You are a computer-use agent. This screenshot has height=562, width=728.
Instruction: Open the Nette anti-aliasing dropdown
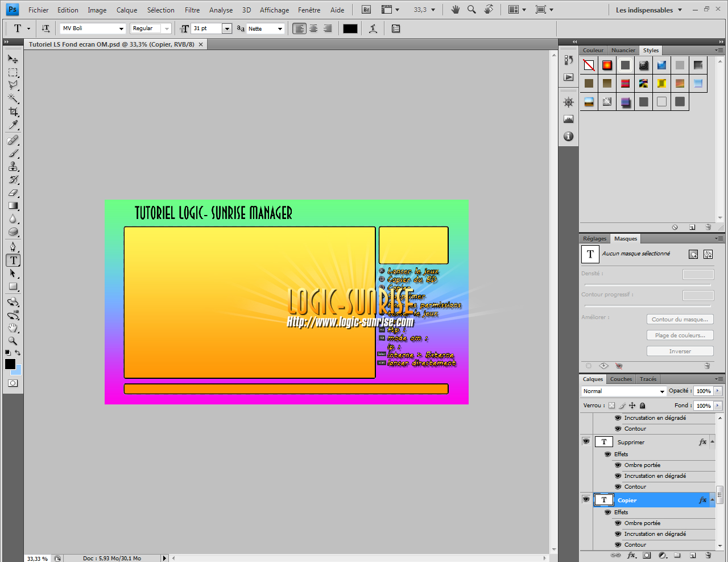(x=280, y=28)
